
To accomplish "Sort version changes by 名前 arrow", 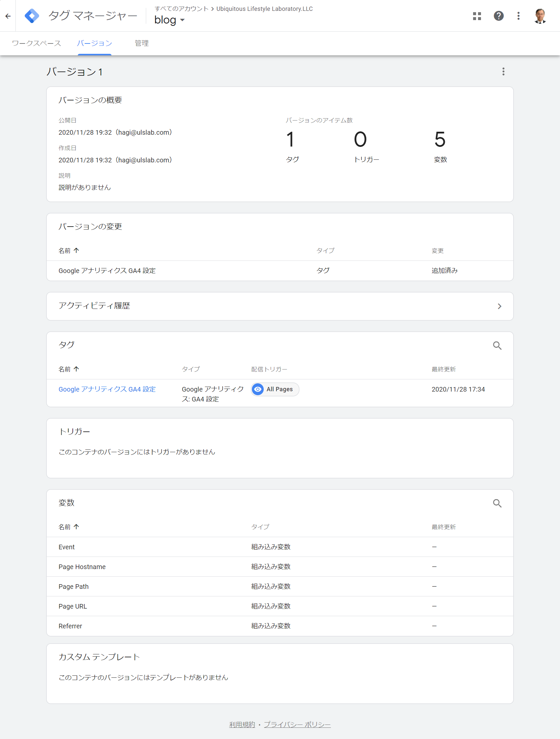I will coord(76,250).
